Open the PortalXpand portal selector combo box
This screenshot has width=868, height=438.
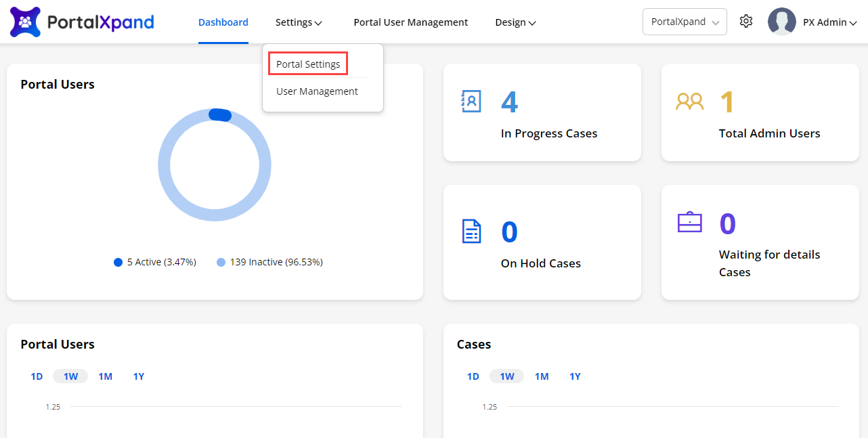684,22
